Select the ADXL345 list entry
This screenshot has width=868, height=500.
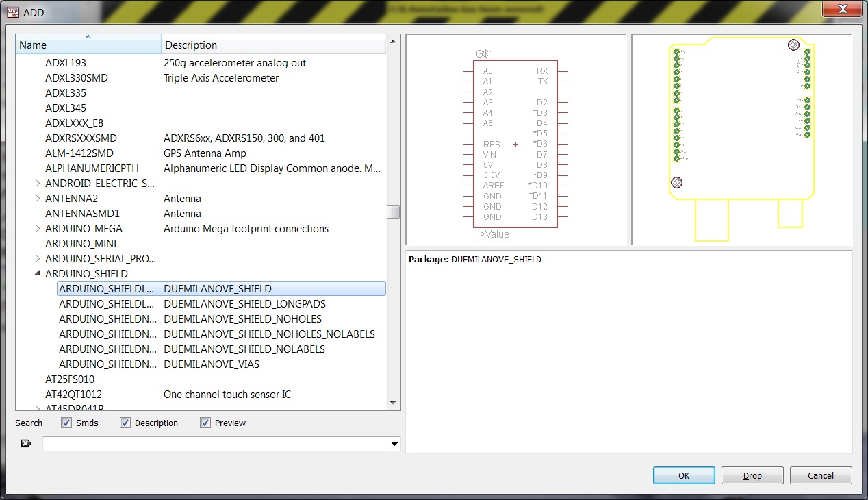tap(66, 108)
